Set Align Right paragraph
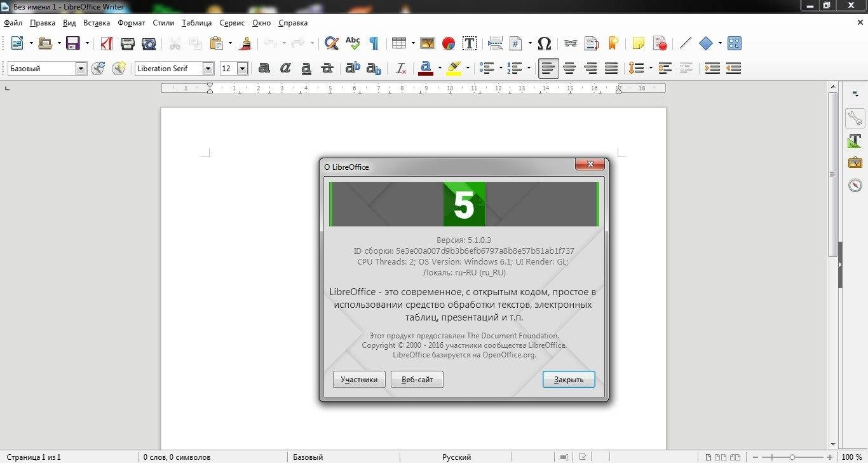Image resolution: width=868 pixels, height=463 pixels. coord(590,68)
